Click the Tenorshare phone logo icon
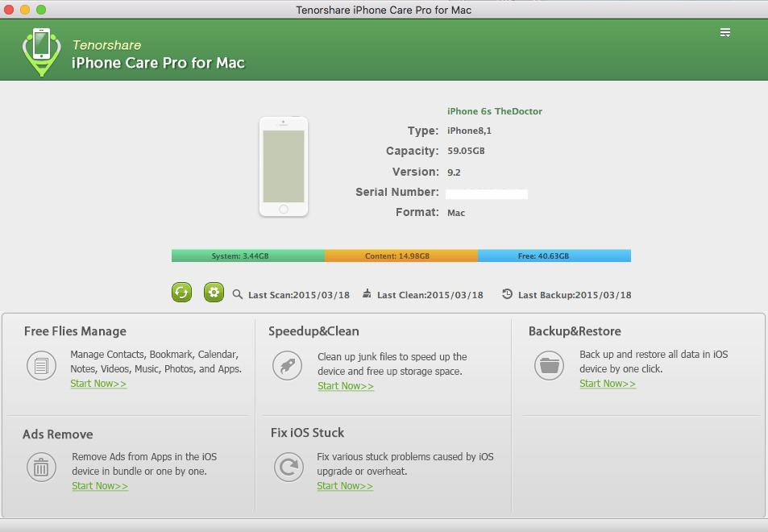 click(x=42, y=52)
